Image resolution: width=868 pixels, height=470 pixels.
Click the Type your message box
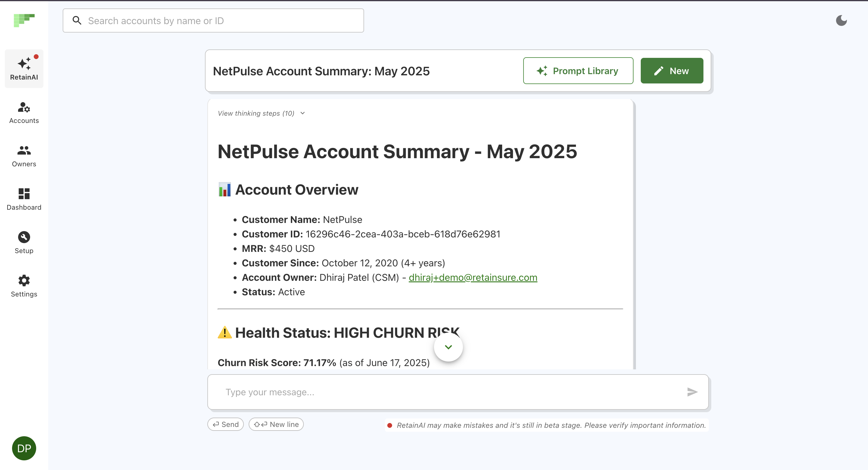pos(451,392)
